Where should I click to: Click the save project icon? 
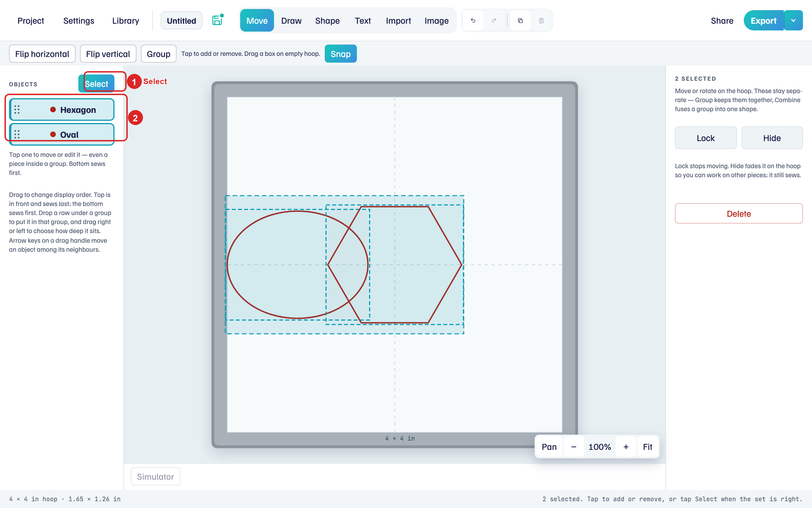(x=217, y=20)
